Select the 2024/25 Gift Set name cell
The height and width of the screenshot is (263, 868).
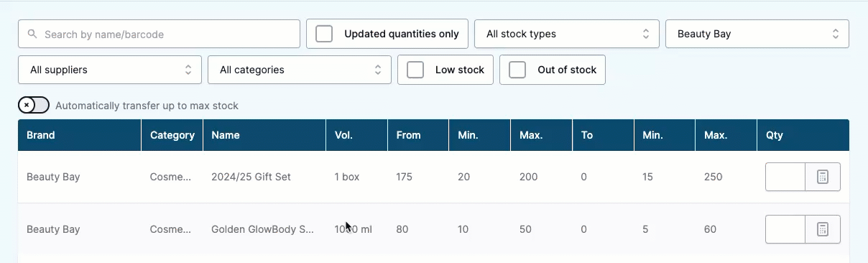click(x=251, y=177)
